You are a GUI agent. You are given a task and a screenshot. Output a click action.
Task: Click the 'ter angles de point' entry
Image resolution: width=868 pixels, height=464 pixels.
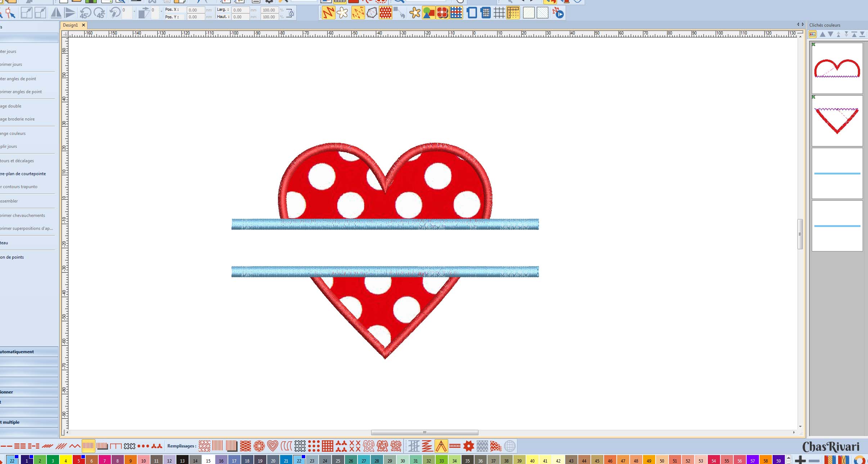[x=18, y=79]
